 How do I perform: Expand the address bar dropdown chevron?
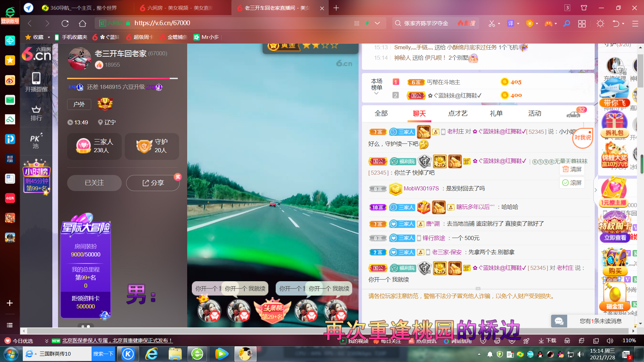click(377, 23)
